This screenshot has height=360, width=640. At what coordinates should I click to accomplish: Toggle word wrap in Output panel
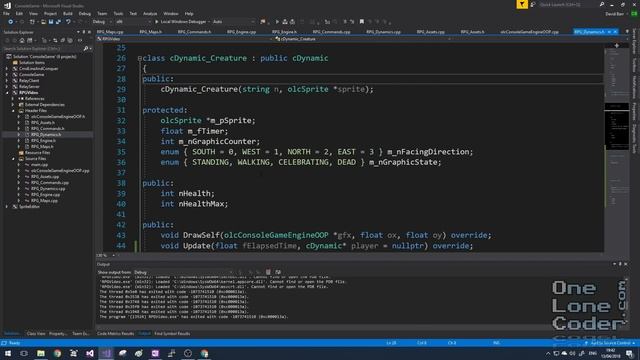(x=278, y=272)
